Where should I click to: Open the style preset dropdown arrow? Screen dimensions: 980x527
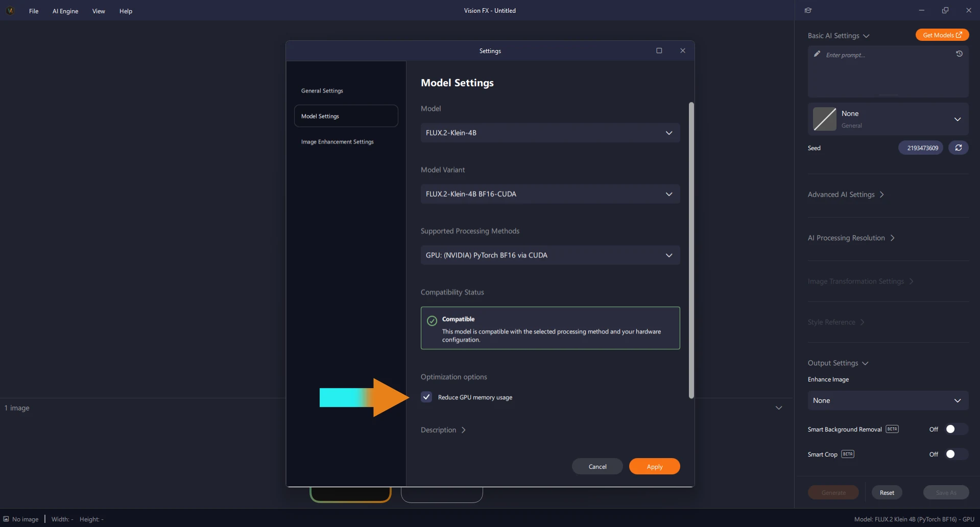tap(957, 119)
